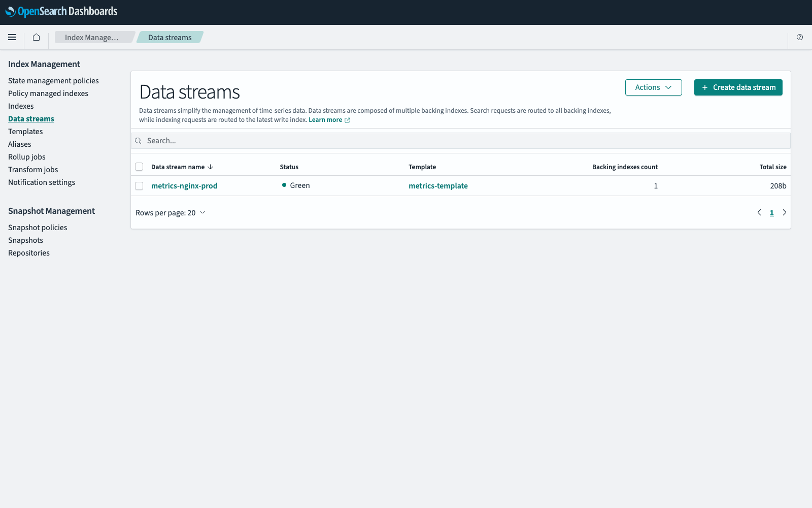
Task: Select all data streams checkbox
Action: tap(139, 167)
